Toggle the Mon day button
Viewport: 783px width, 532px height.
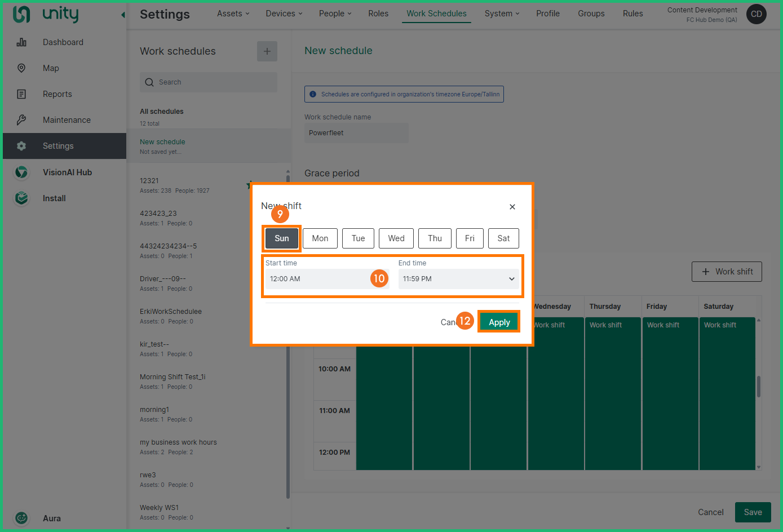320,238
